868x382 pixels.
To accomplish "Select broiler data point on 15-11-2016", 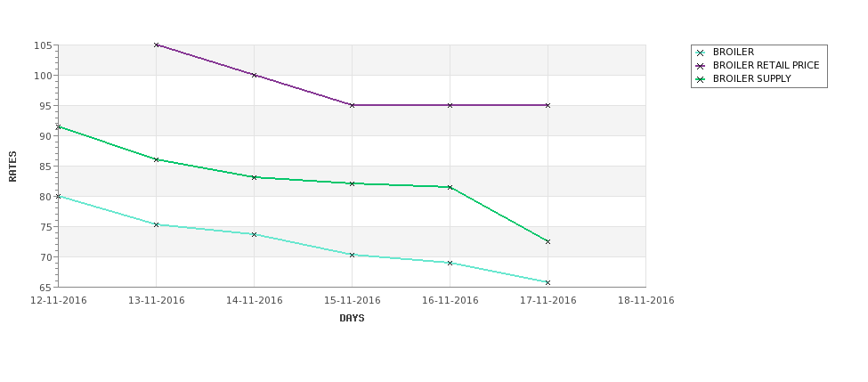I will tap(352, 255).
